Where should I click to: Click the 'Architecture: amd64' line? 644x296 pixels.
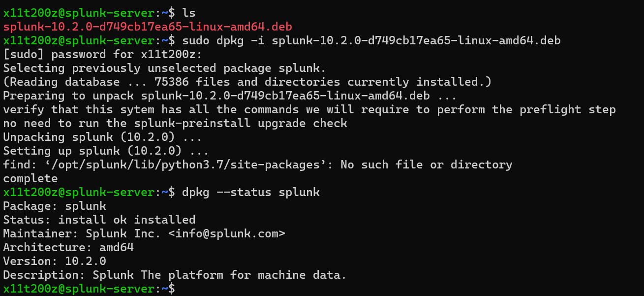pyautogui.click(x=68, y=247)
